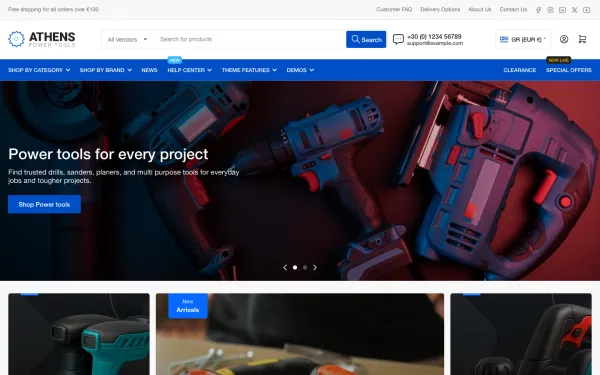Image resolution: width=600 pixels, height=375 pixels.
Task: Click the Athens Power Tools gear logo
Action: click(16, 39)
